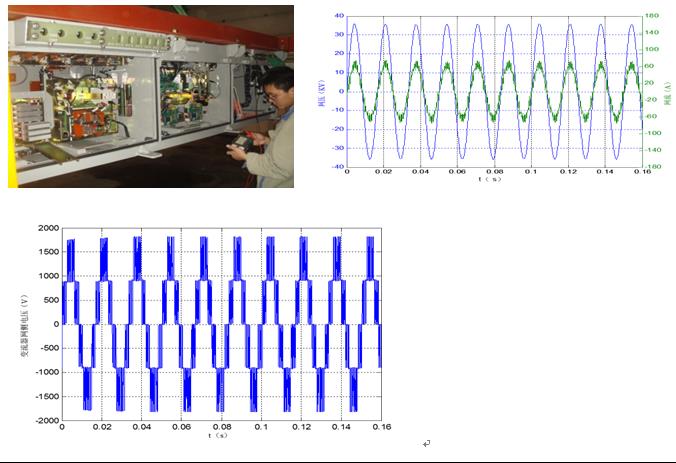Click the 0.16 tick on top chart's time axis

(640, 173)
